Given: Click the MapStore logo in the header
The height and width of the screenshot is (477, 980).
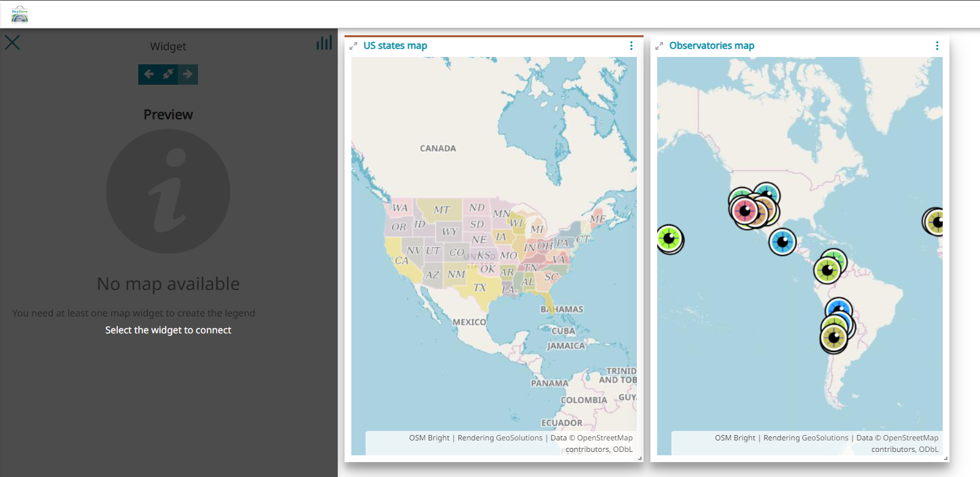Looking at the screenshot, I should tap(20, 14).
